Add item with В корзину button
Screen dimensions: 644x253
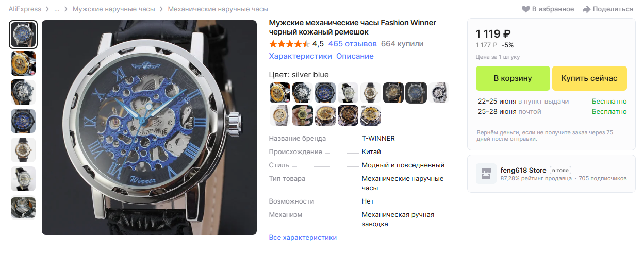tap(513, 78)
